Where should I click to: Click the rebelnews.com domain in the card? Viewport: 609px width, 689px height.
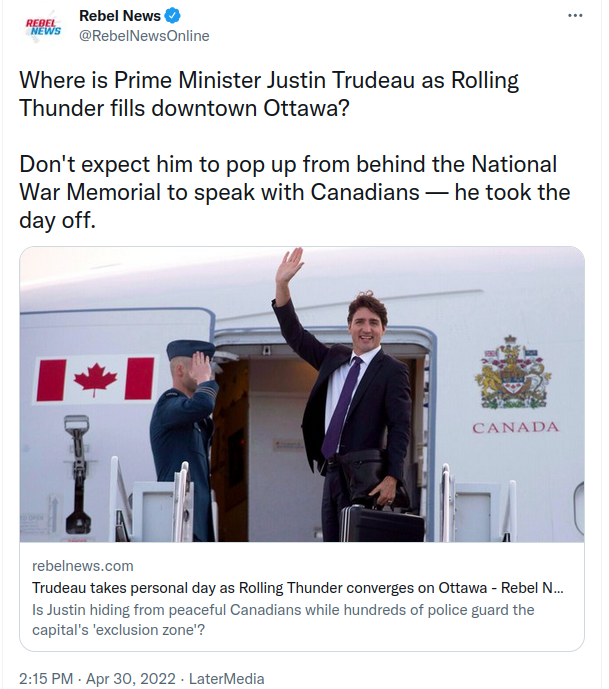tap(83, 566)
